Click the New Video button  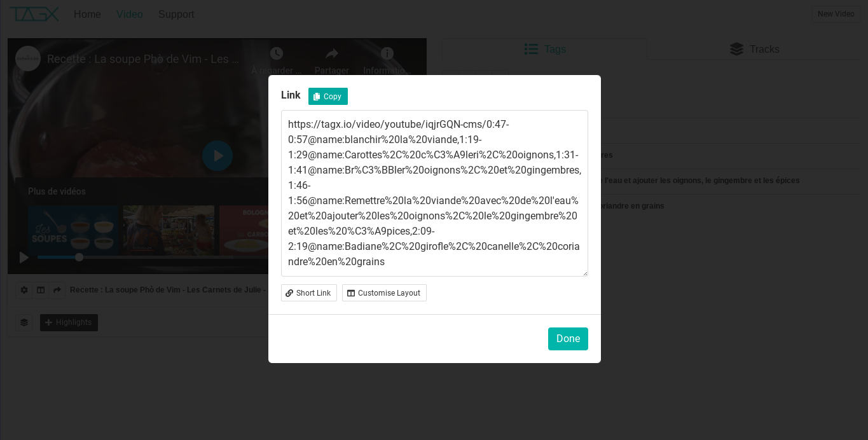point(836,14)
